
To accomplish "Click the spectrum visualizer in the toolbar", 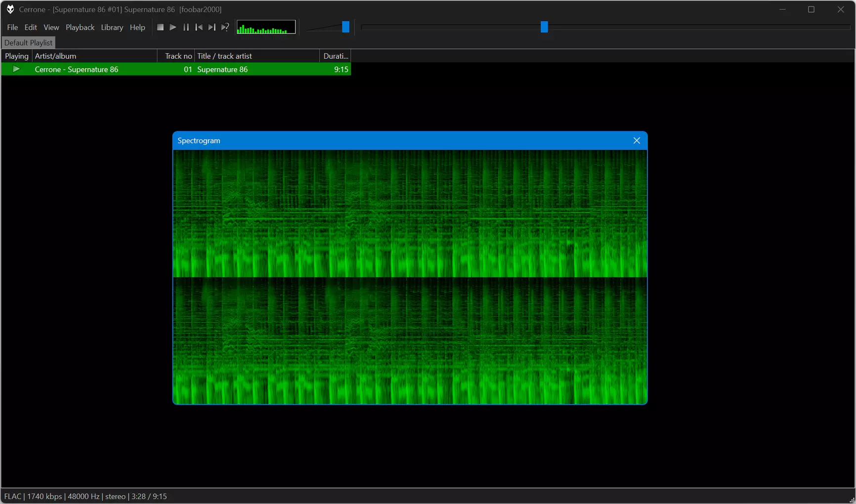I will (266, 27).
